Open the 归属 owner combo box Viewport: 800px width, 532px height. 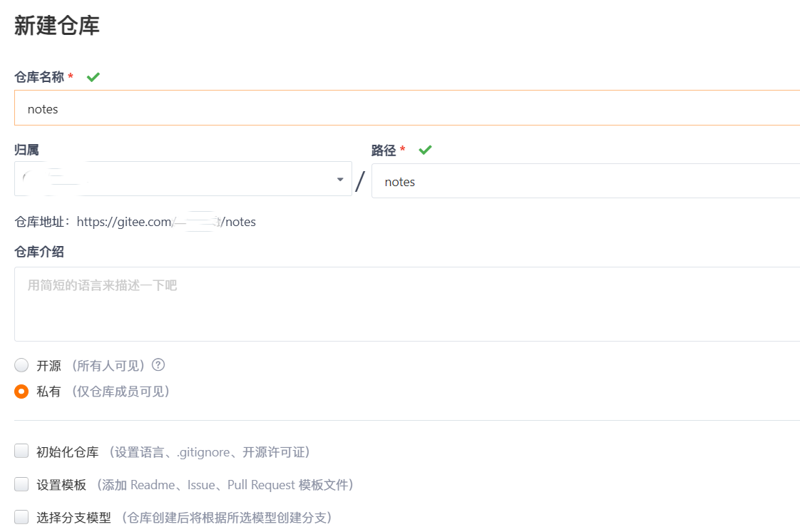tap(178, 178)
